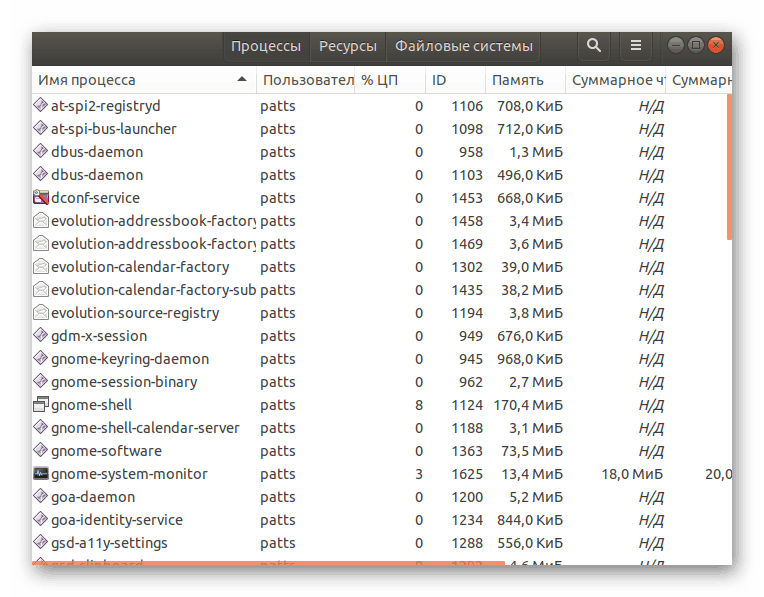Click the gnome-system-monitor icon
The image size is (764, 597).
(x=40, y=473)
